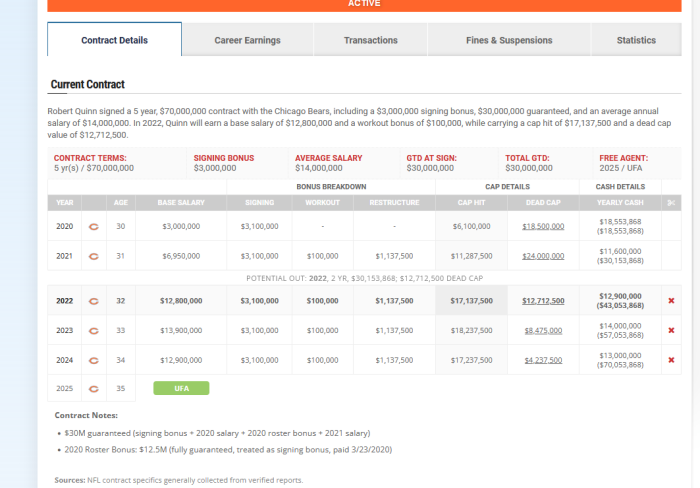
Task: Click red X in 2022 row
Action: [671, 301]
